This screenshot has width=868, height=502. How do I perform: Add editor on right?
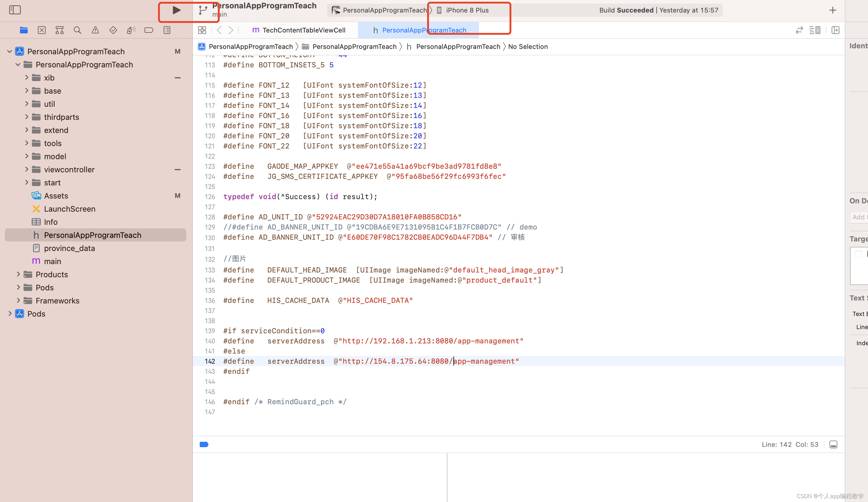pos(835,30)
